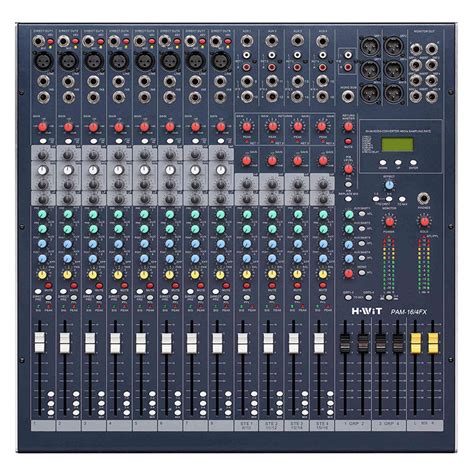474x474 pixels.
Task: Select the STE 1 channel label strip
Action: click(247, 426)
